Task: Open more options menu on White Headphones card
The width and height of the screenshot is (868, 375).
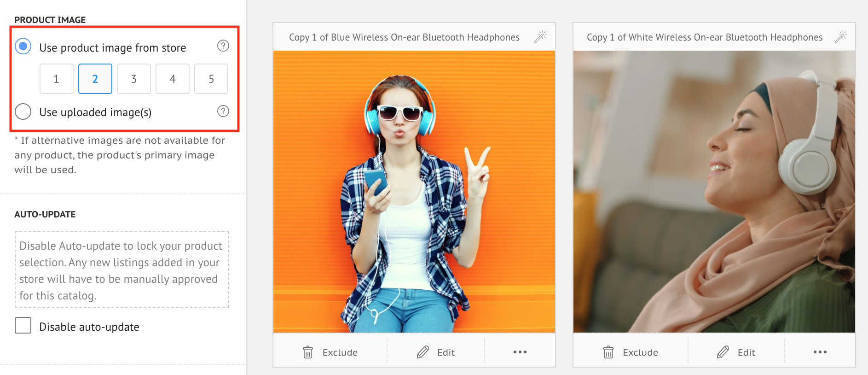Action: point(820,352)
